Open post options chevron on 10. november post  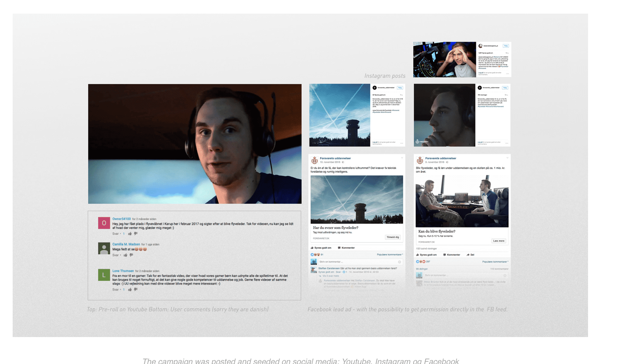pyautogui.click(x=402, y=158)
